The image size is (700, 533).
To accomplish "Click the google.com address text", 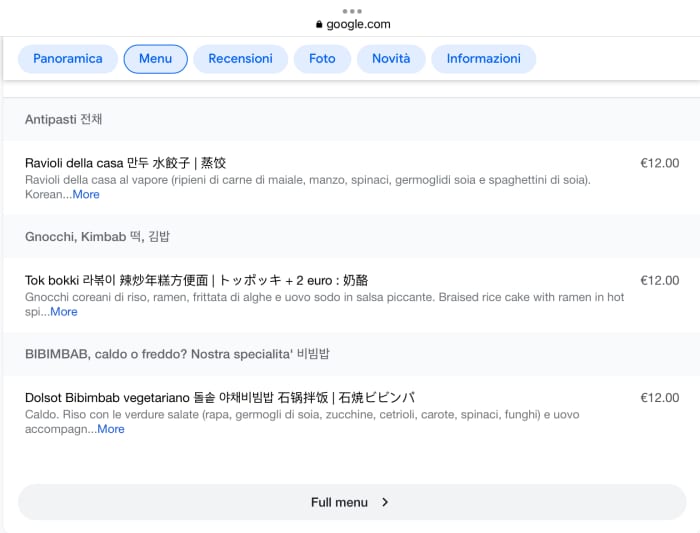I will coord(358,24).
